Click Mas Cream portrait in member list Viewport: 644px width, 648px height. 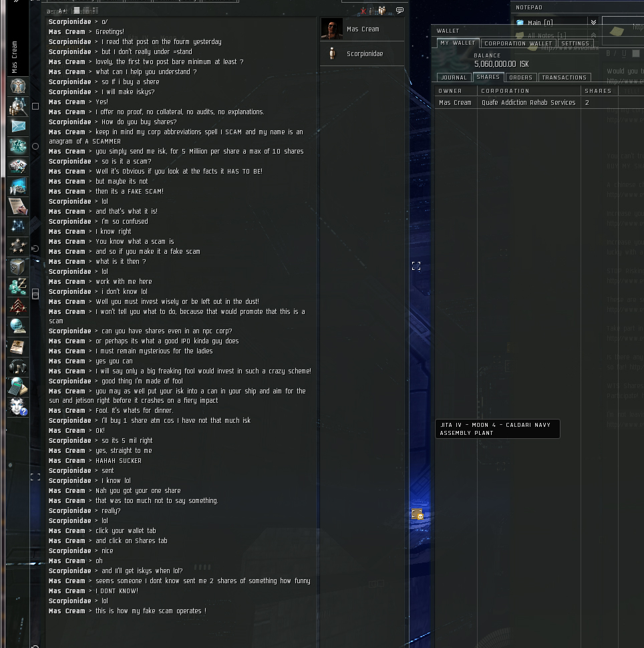point(332,29)
